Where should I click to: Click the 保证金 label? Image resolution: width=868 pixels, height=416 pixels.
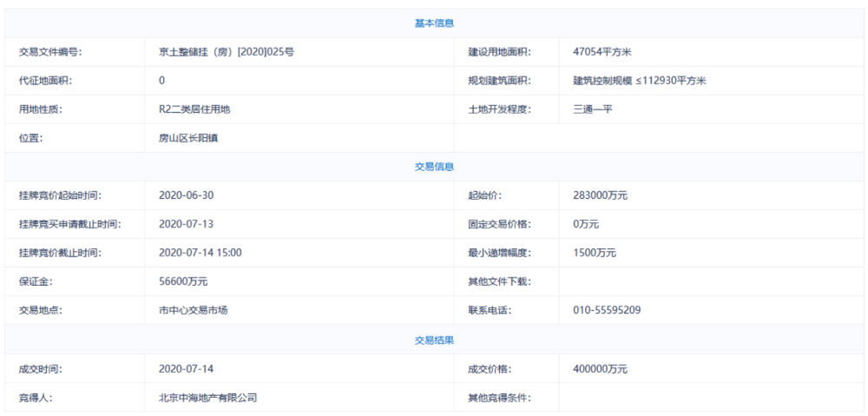pos(36,282)
